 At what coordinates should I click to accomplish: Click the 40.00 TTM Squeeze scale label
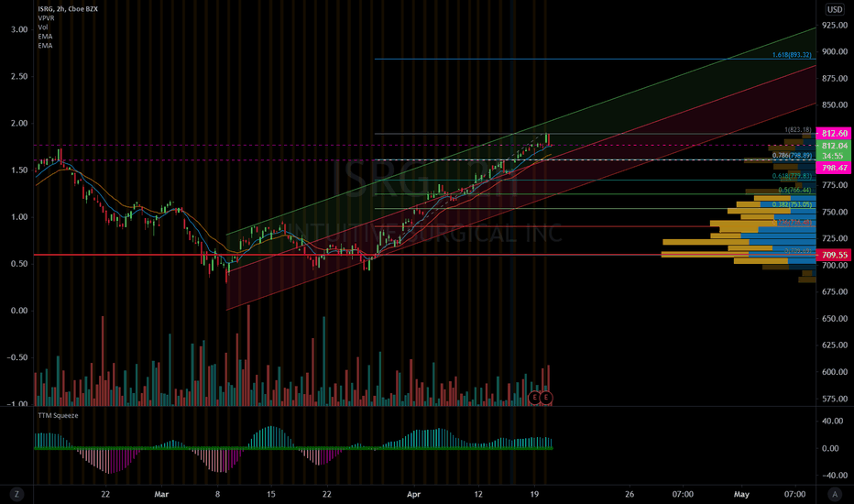tap(831, 422)
